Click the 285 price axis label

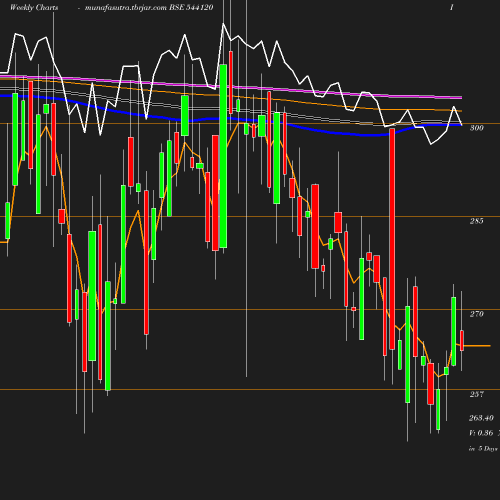[x=476, y=221]
